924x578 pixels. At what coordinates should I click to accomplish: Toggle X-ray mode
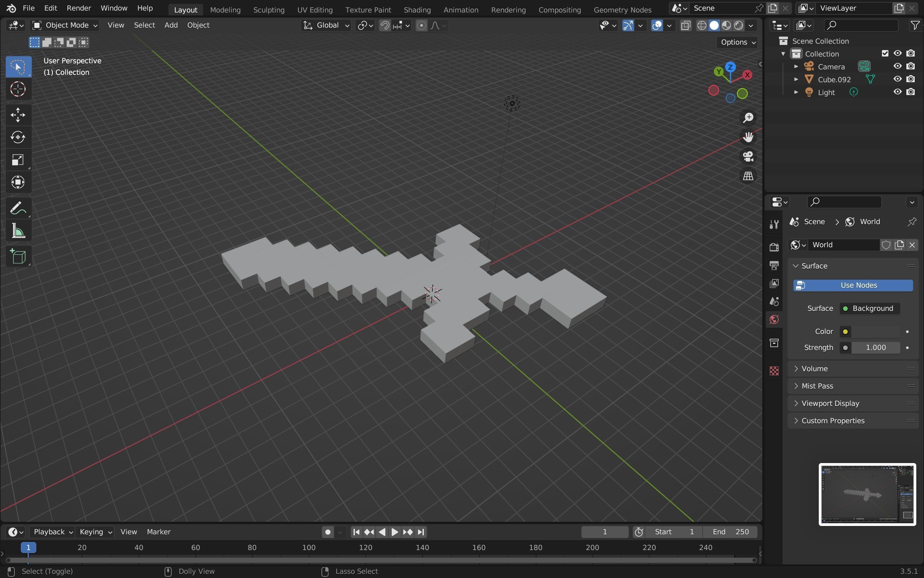(686, 25)
